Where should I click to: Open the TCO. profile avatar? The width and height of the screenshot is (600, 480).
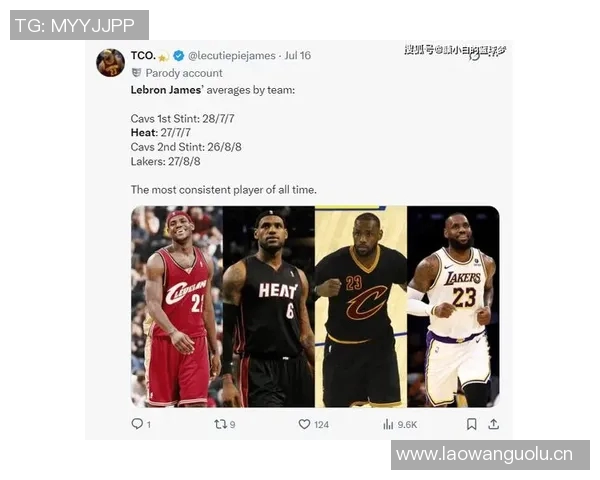(x=111, y=63)
